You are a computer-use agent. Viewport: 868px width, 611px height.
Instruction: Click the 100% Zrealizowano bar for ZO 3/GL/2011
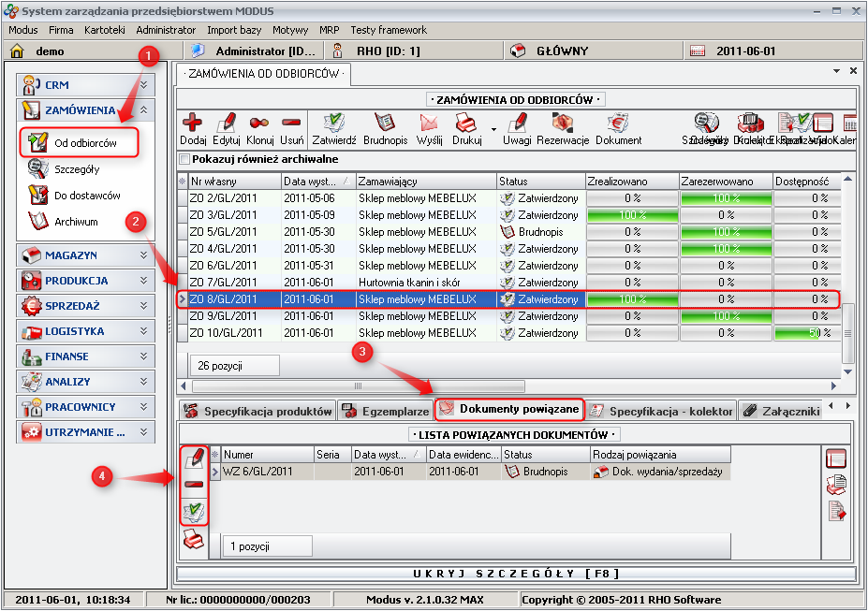coord(631,214)
